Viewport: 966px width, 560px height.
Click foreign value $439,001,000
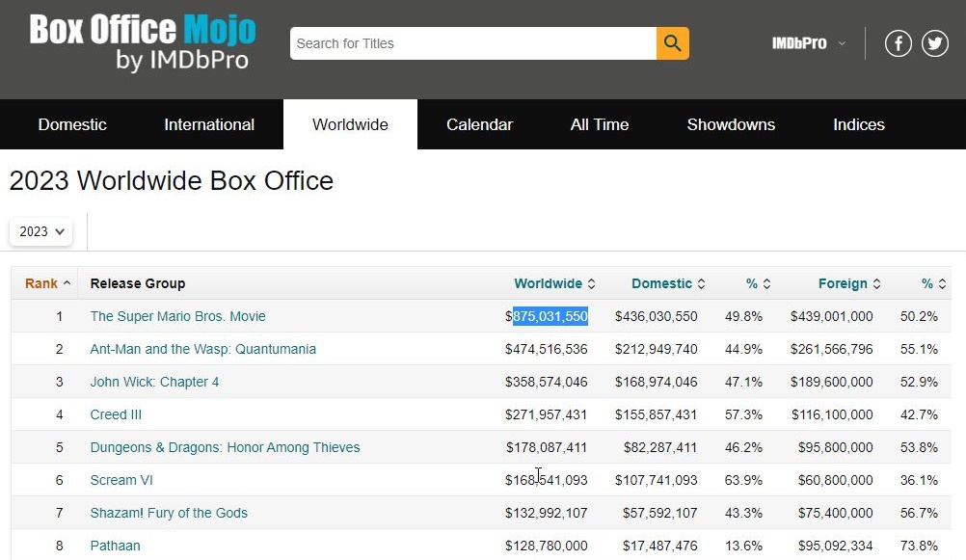[x=832, y=316]
